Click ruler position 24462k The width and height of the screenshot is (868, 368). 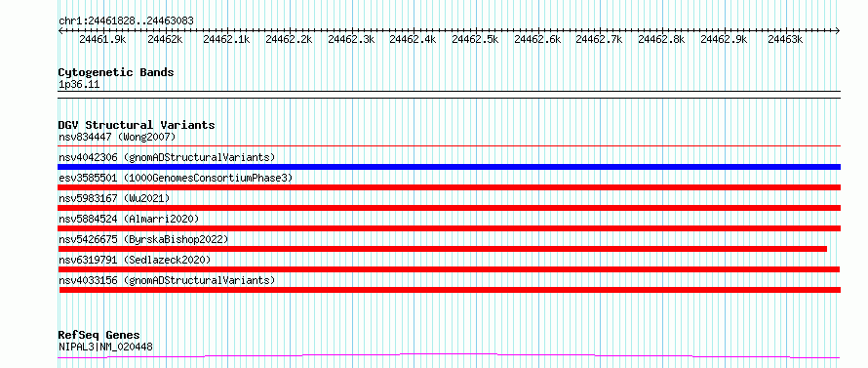tap(165, 39)
